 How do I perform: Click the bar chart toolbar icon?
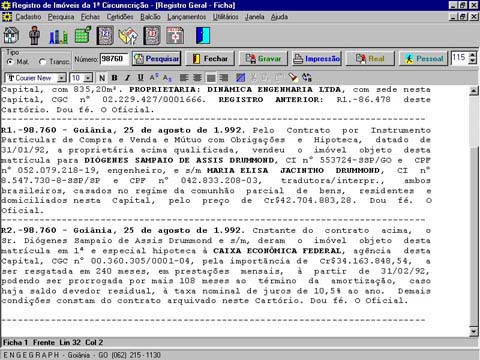(58, 36)
